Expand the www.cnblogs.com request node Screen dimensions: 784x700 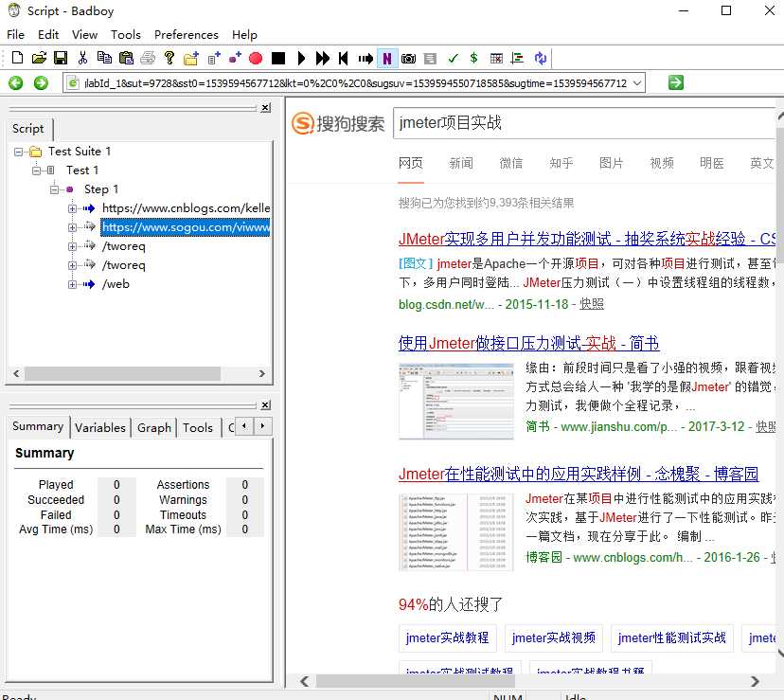[x=73, y=208]
